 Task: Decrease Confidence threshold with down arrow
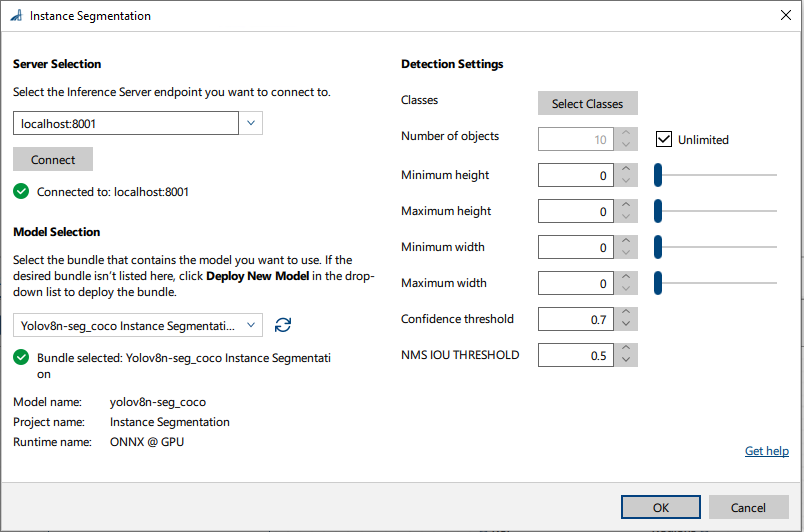(626, 324)
